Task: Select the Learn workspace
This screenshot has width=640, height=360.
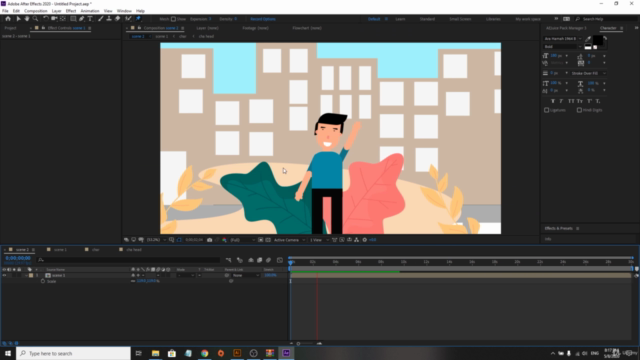Action: [400, 19]
